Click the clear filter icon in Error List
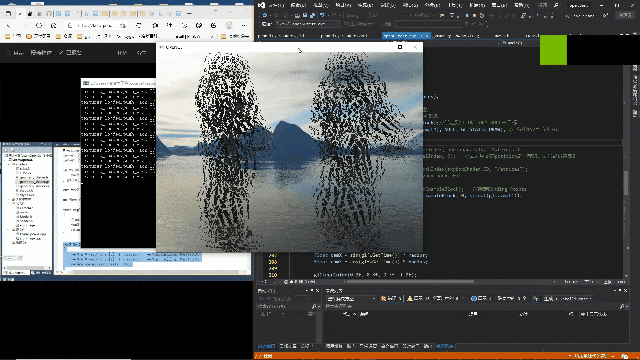Image resolution: width=640 pixels, height=360 pixels. pos(535,299)
